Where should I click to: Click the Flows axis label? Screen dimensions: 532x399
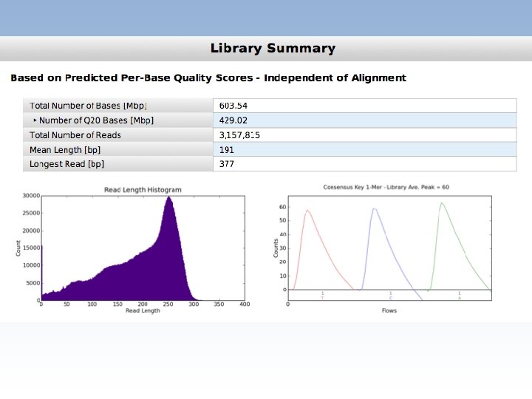(x=389, y=310)
